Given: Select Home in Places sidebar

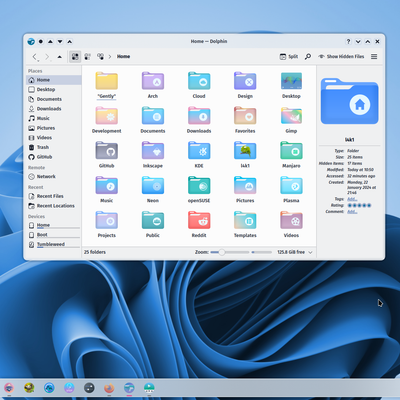Looking at the screenshot, I should pos(54,80).
